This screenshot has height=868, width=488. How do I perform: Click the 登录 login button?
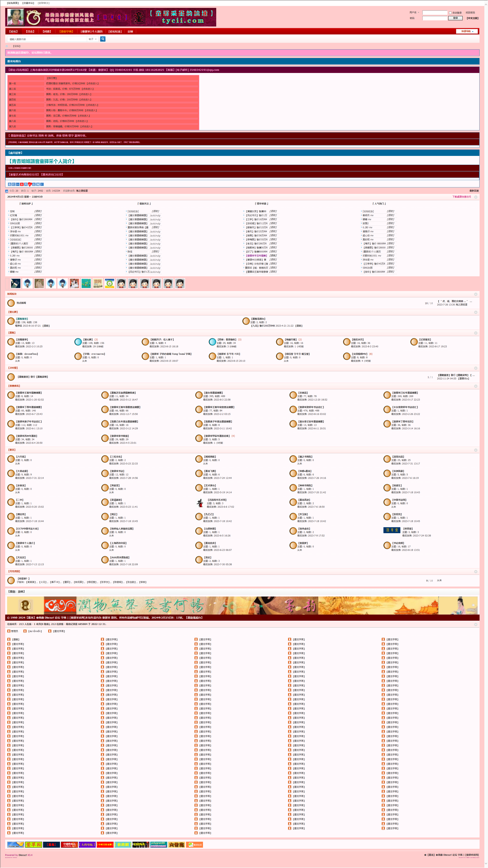click(x=455, y=18)
